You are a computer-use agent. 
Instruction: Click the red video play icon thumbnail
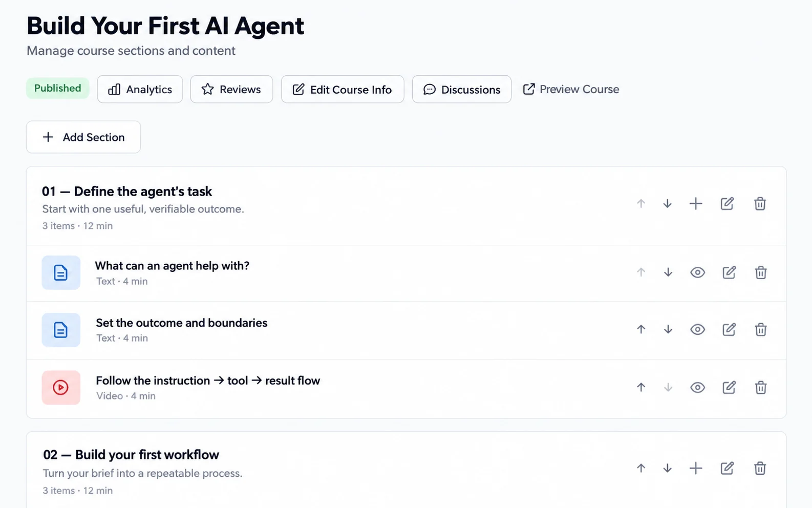61,388
